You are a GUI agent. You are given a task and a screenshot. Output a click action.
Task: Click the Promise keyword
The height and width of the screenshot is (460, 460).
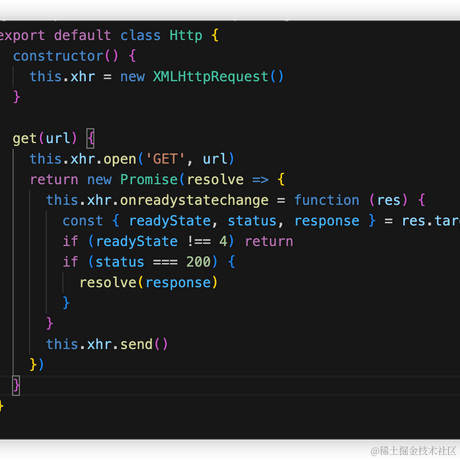pos(149,180)
